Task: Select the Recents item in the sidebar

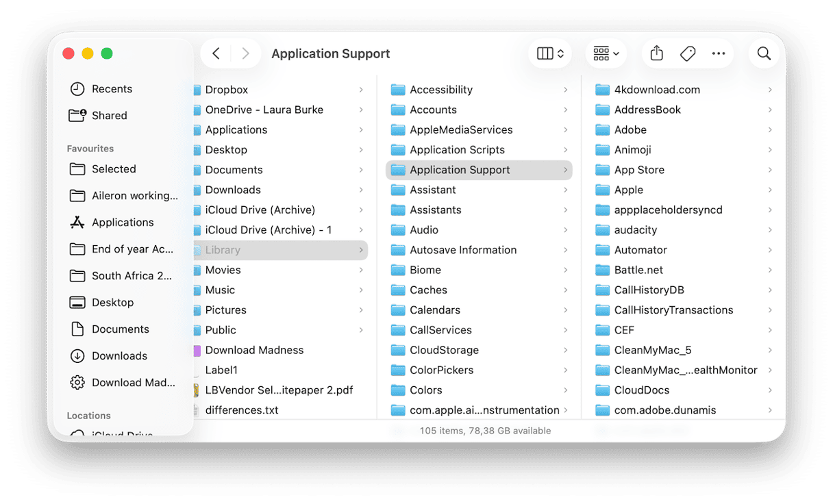Action: (x=114, y=88)
